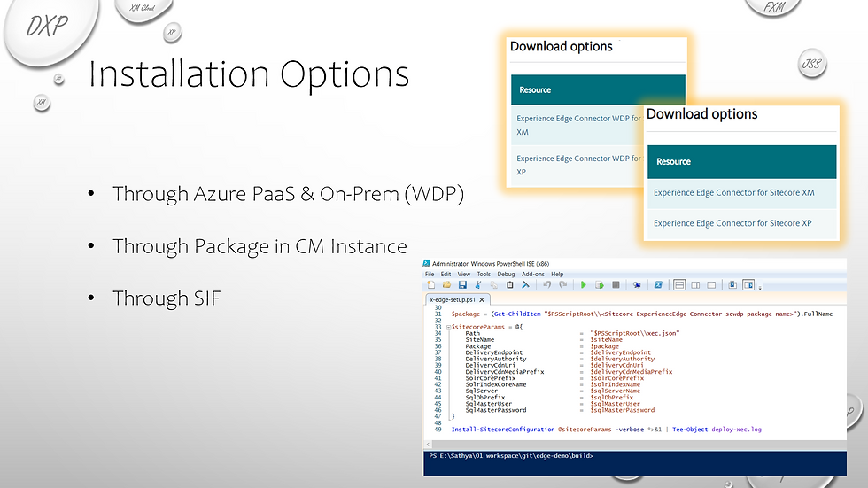Open Experience Edge Connector for Sitecore XP link

point(732,223)
